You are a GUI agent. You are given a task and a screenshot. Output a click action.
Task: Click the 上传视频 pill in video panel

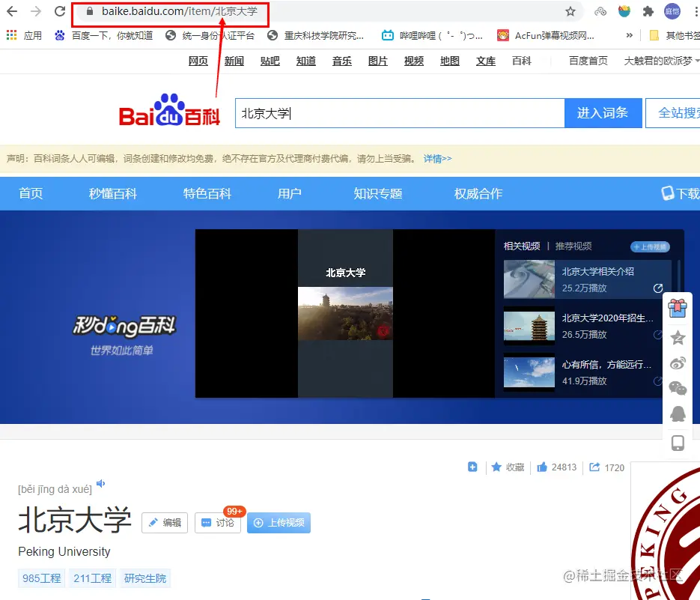tap(650, 246)
